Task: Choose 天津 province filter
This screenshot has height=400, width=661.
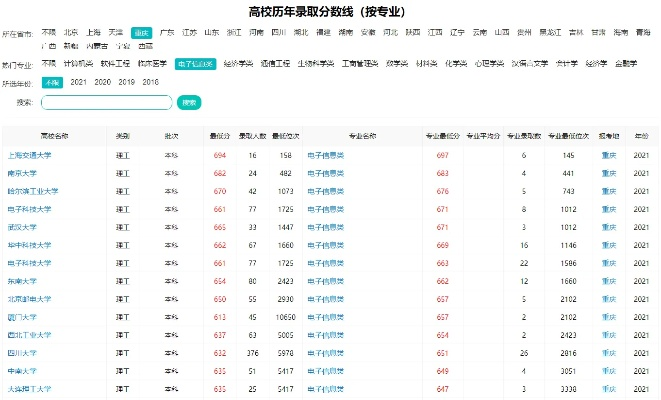Action: pos(116,32)
